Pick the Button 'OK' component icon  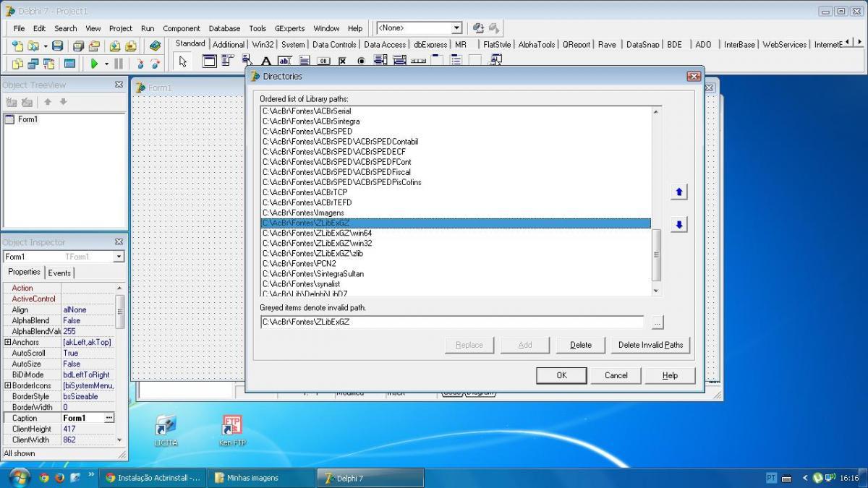pyautogui.click(x=323, y=61)
